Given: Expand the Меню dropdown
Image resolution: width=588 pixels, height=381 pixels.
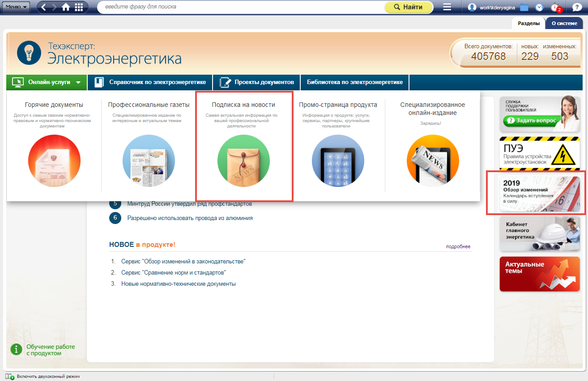Looking at the screenshot, I should pos(17,7).
